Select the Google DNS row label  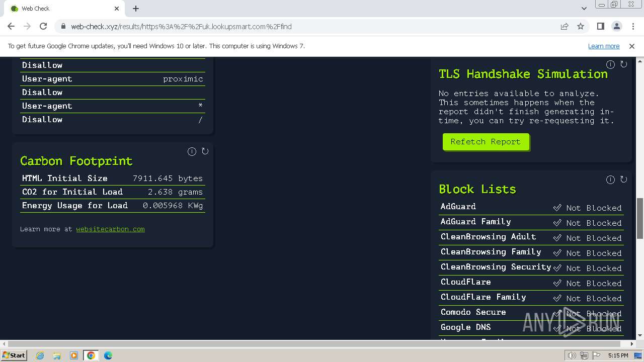tap(465, 327)
